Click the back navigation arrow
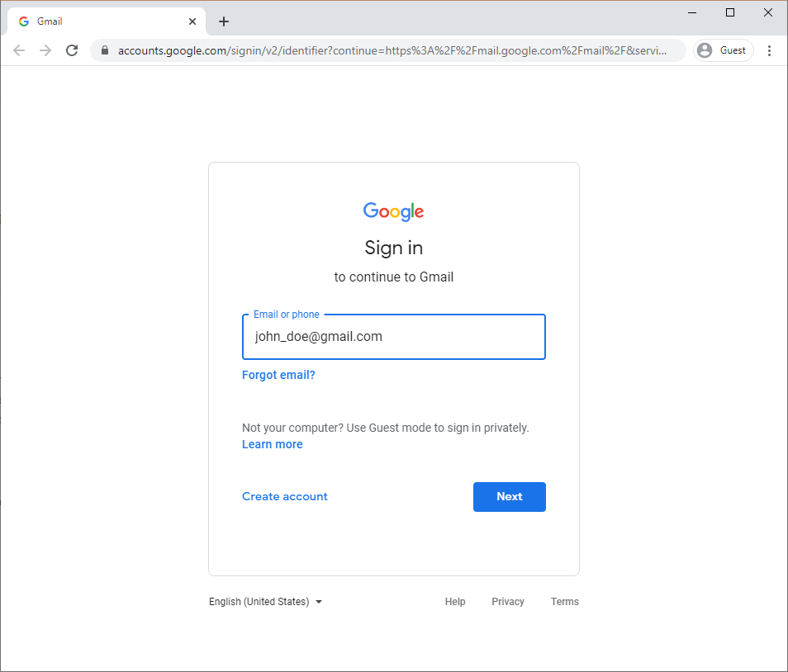The image size is (788, 672). pyautogui.click(x=19, y=50)
